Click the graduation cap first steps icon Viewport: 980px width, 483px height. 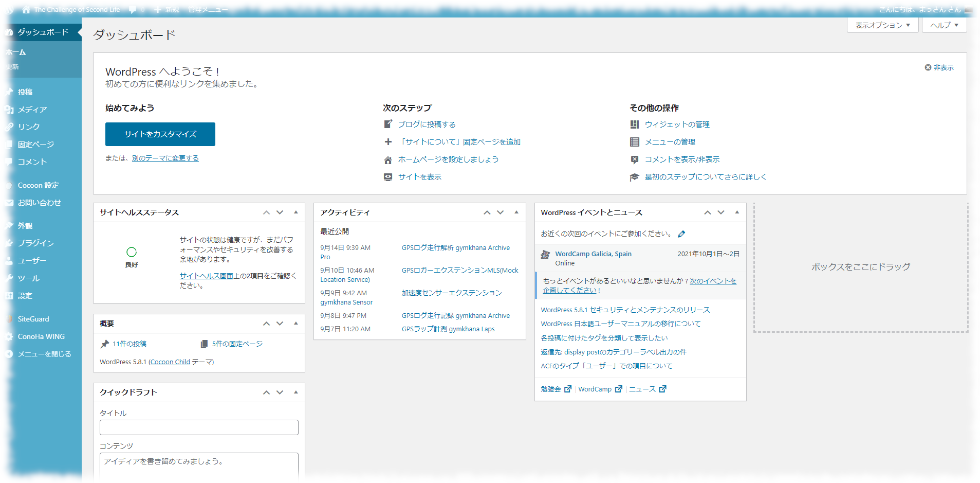(x=635, y=177)
